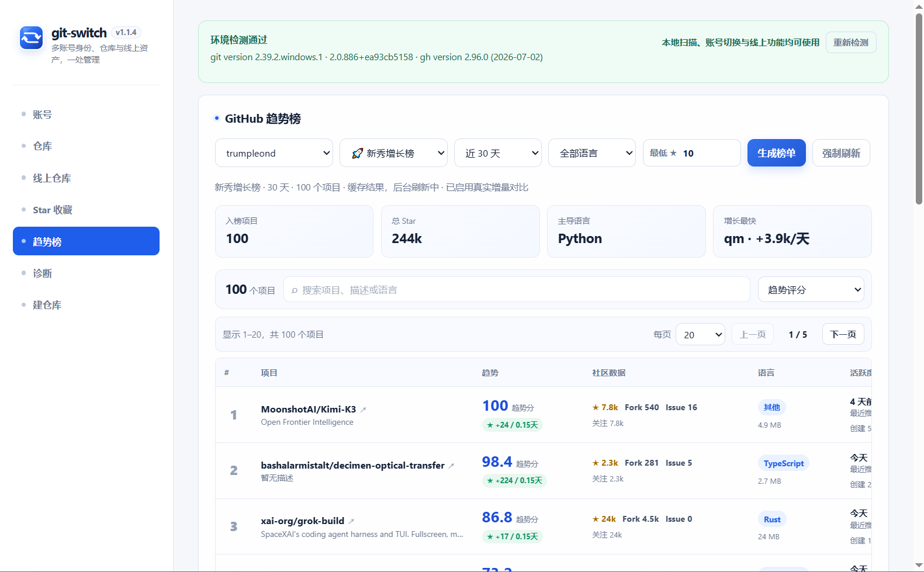Viewport: 924px width, 572px height.
Task: Click the 趋势 column header
Action: click(x=490, y=373)
